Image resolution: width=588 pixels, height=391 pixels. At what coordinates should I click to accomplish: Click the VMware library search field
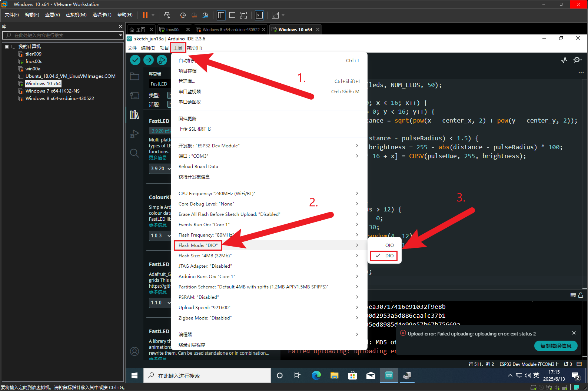tap(62, 35)
